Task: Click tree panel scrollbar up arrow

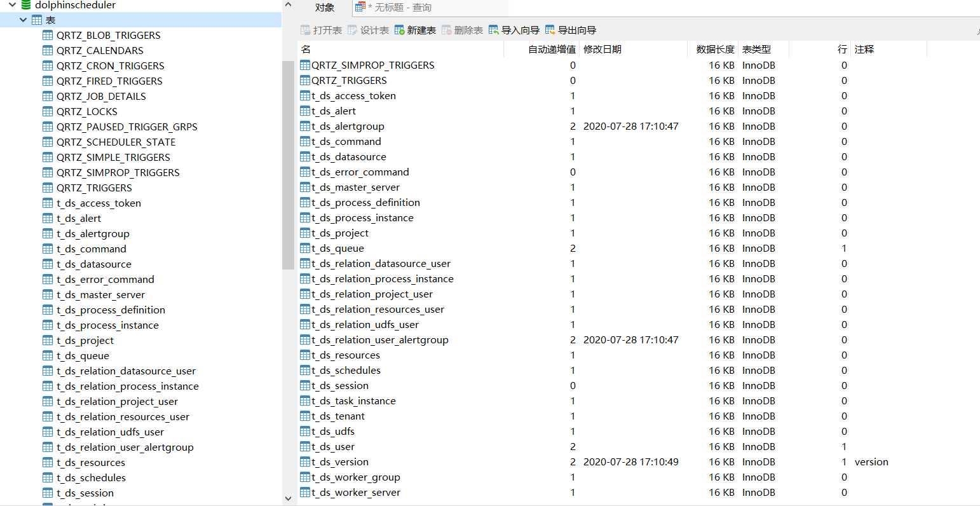Action: point(288,5)
